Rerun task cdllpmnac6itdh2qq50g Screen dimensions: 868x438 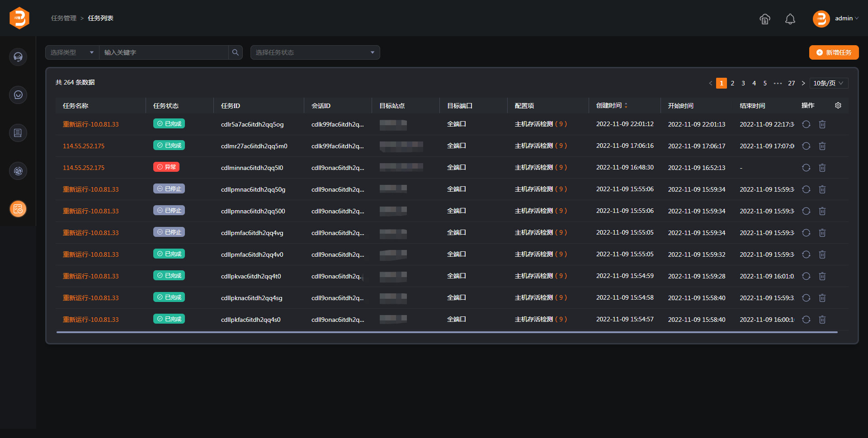click(x=806, y=189)
